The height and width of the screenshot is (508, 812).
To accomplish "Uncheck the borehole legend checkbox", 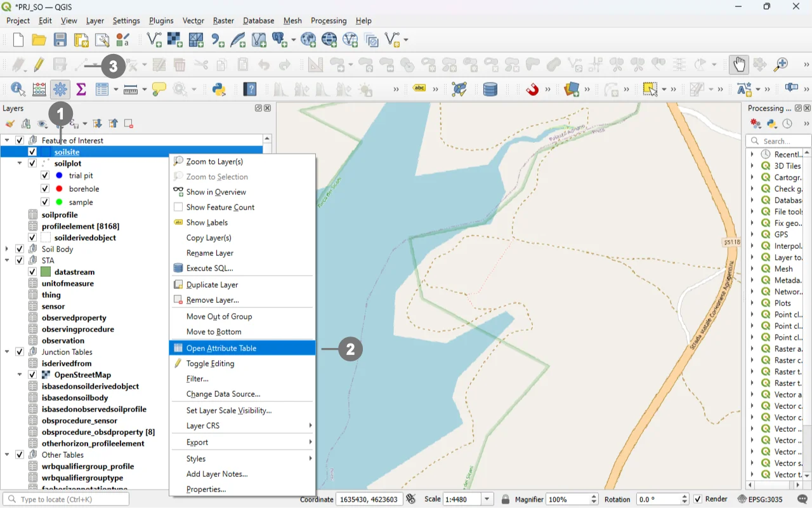I will coord(45,189).
